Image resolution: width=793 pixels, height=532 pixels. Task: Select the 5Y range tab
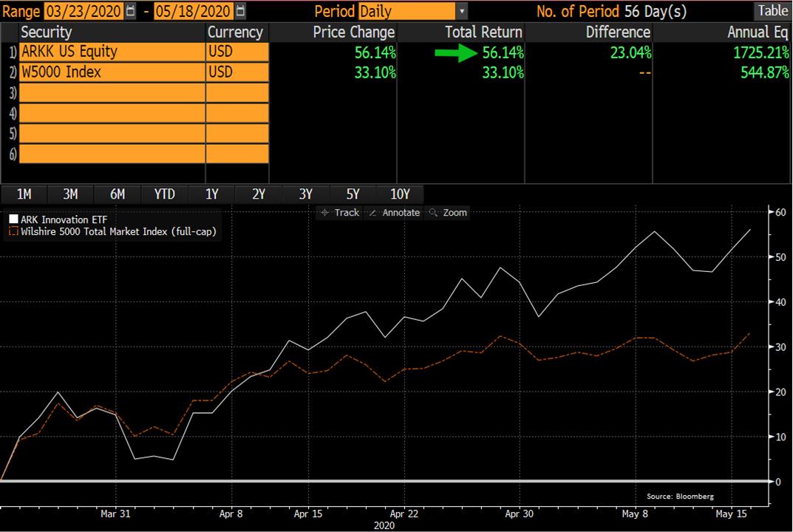353,194
